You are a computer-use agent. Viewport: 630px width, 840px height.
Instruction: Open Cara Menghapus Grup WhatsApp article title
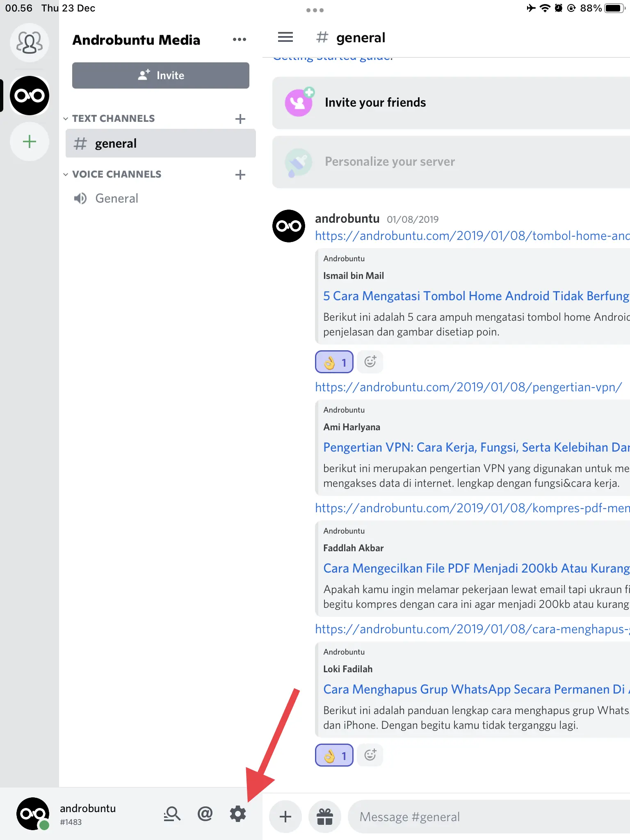pos(476,689)
